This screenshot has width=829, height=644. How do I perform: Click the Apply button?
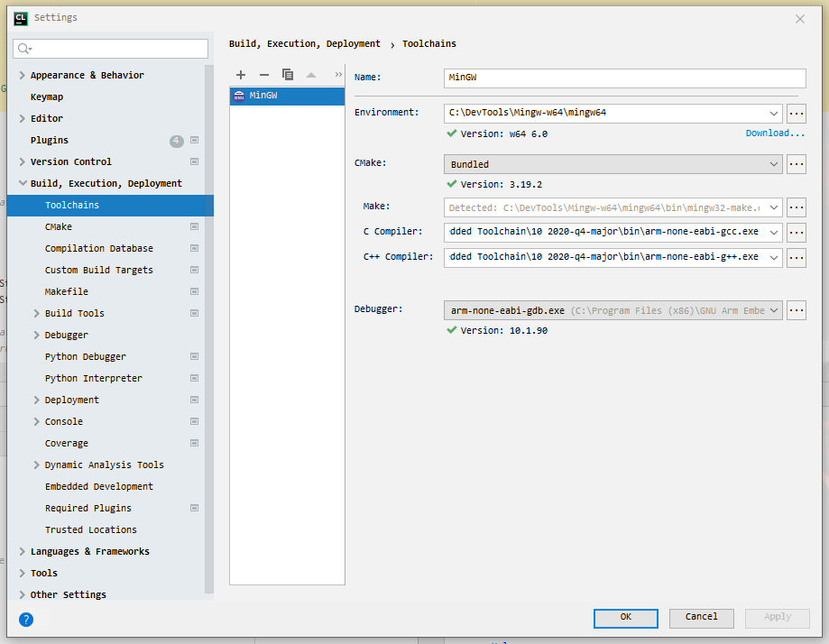click(x=778, y=618)
